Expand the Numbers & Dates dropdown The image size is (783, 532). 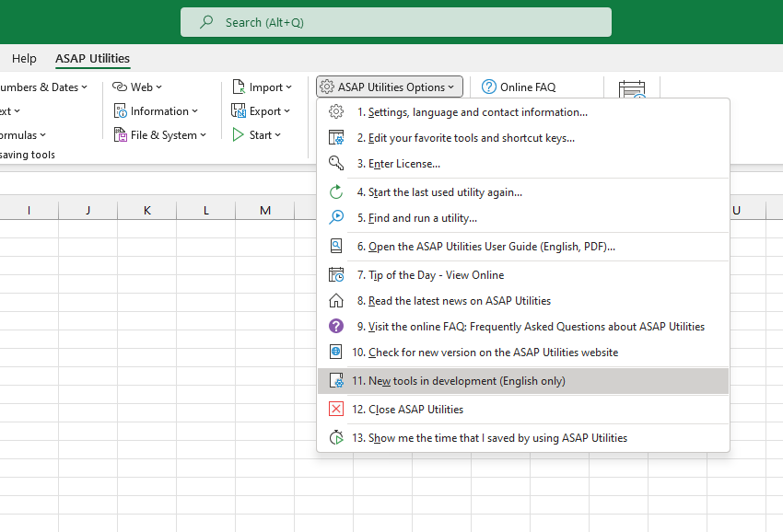coord(85,87)
